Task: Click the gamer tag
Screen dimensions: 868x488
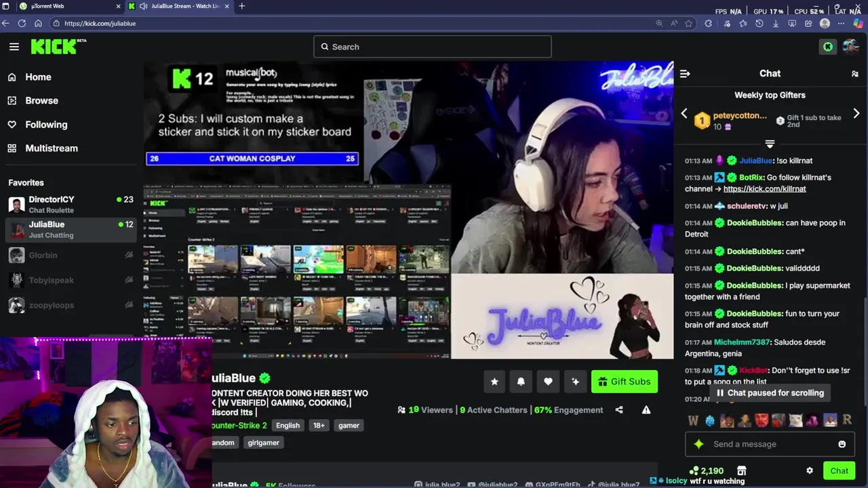Action: tap(349, 426)
